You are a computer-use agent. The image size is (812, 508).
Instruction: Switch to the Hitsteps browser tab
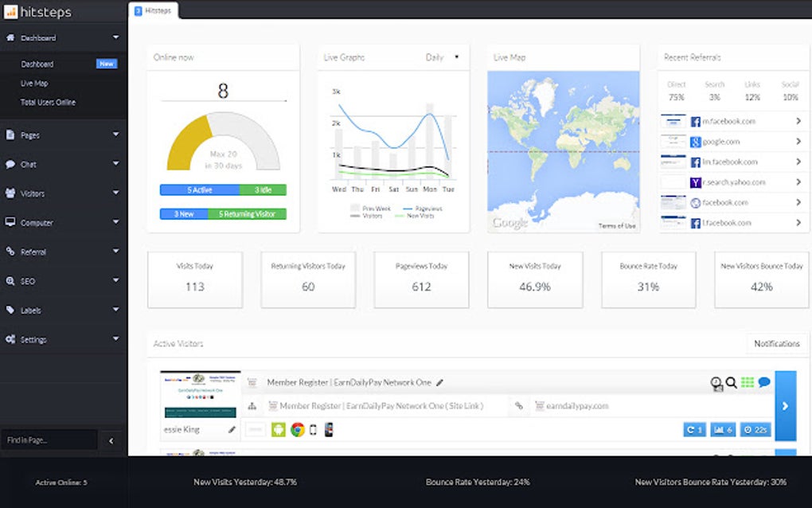tap(154, 10)
